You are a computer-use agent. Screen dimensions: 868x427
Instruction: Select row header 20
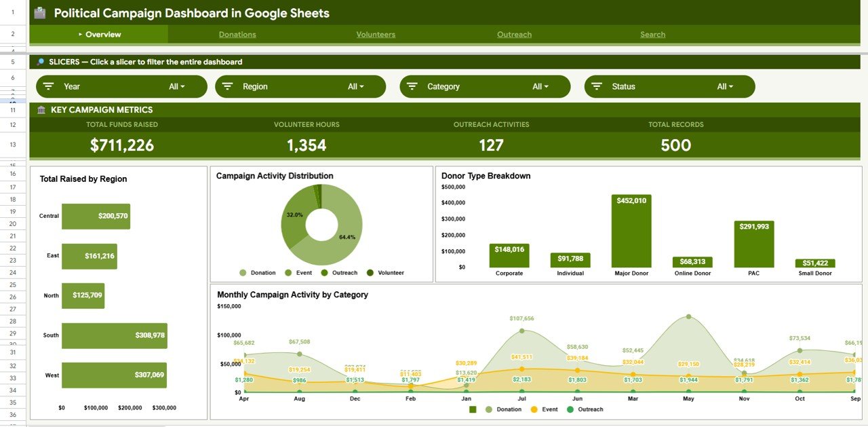[x=13, y=223]
